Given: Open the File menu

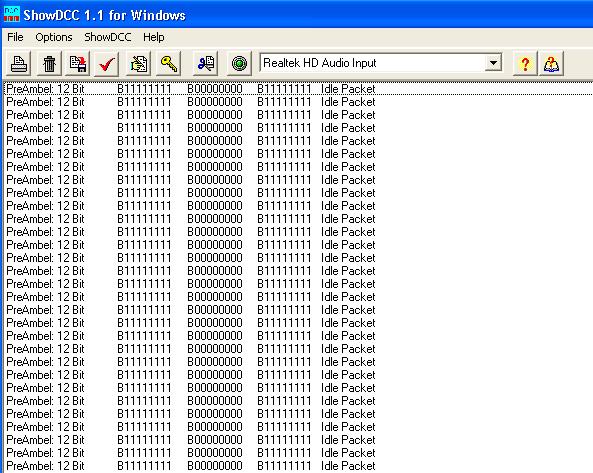Looking at the screenshot, I should [15, 37].
